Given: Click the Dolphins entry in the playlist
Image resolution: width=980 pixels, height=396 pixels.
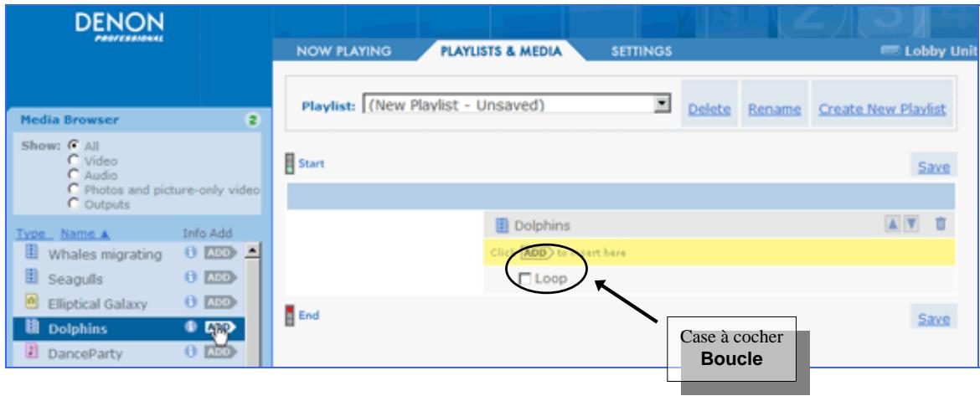Looking at the screenshot, I should coord(542,225).
